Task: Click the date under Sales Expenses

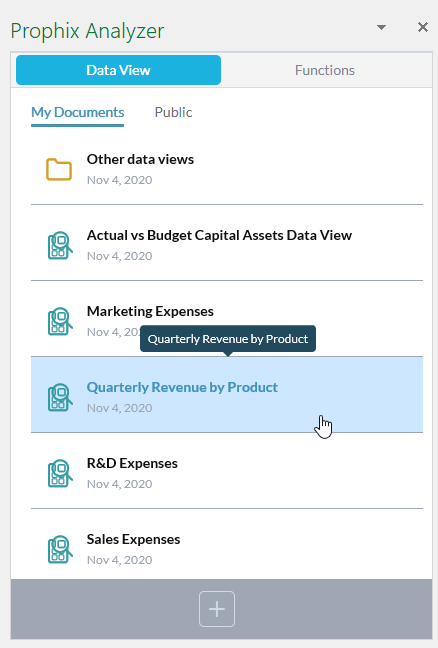Action: pyautogui.click(x=119, y=560)
